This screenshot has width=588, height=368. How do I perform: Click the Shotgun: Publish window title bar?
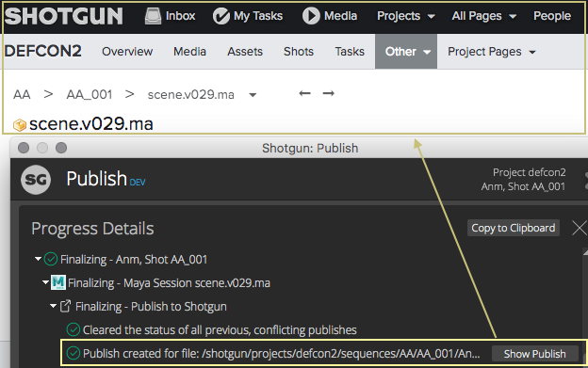click(x=310, y=148)
